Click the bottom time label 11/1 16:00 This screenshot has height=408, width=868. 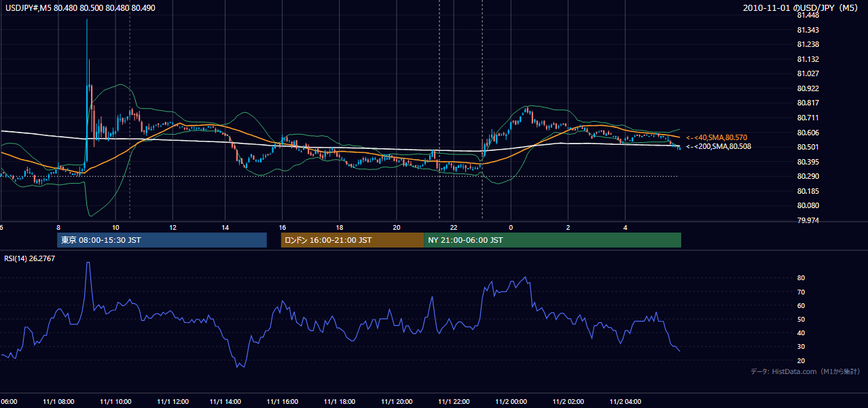(284, 402)
